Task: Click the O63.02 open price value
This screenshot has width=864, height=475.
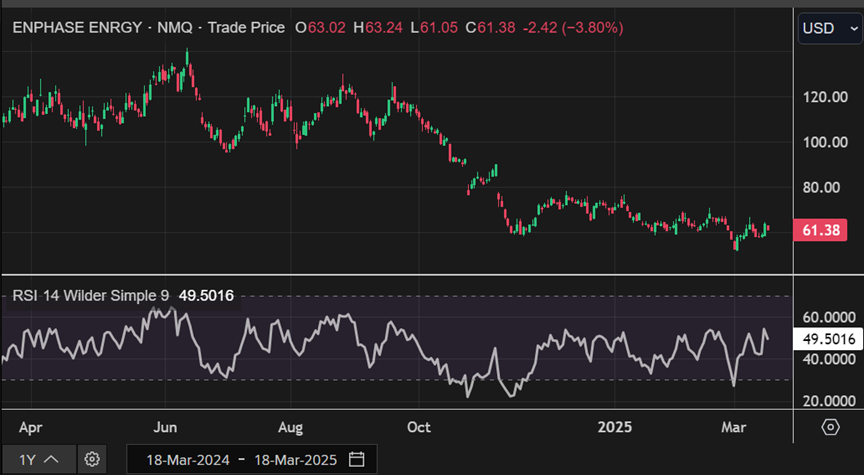Action: (x=320, y=28)
